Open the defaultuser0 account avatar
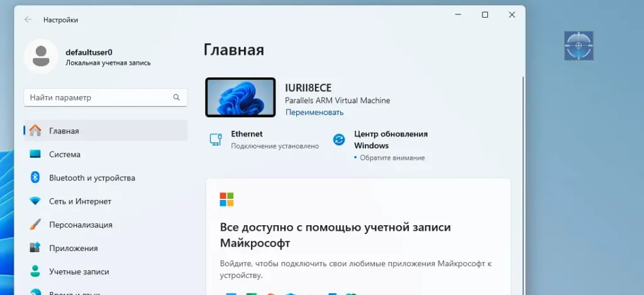This screenshot has height=295, width=644. 41,57
